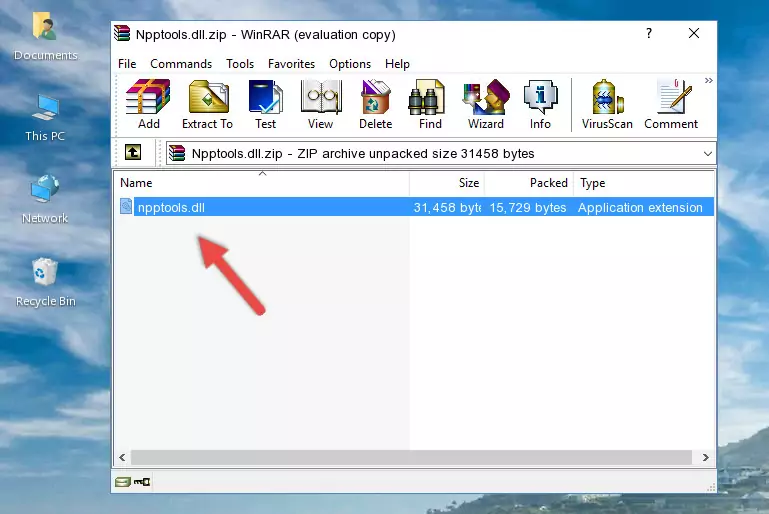
Task: Click the 31,458 bytes size cell
Action: (x=447, y=207)
